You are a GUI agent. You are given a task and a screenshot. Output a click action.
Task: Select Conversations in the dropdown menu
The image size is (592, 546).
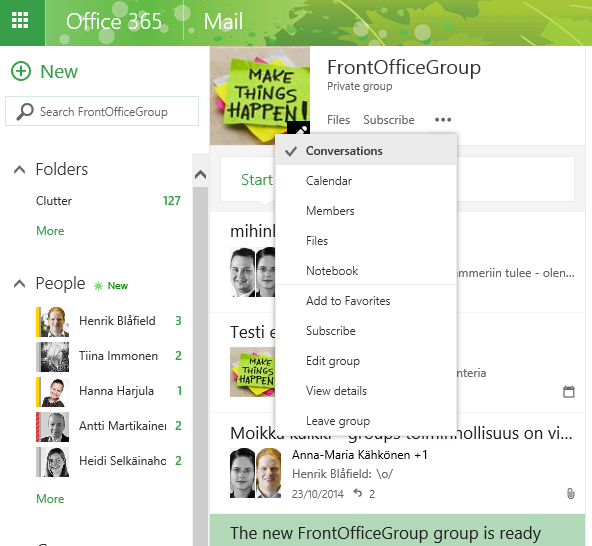click(x=366, y=151)
